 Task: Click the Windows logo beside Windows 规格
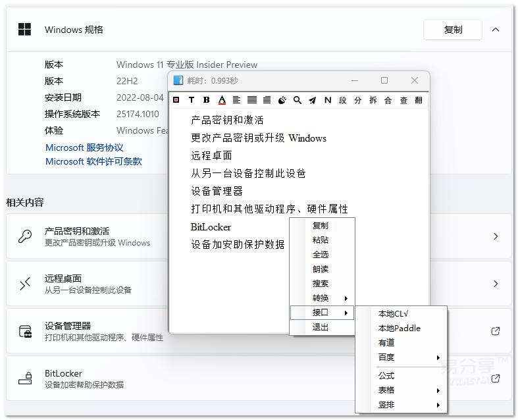pyautogui.click(x=25, y=30)
